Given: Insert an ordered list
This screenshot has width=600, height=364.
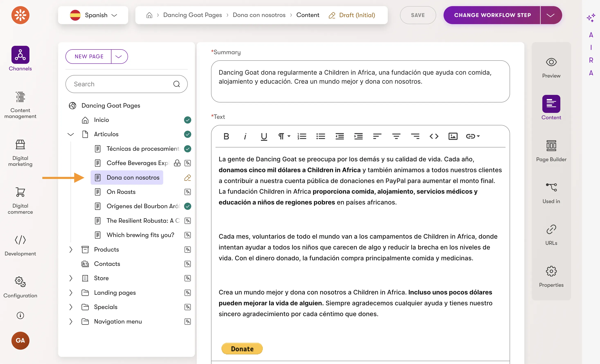Looking at the screenshot, I should point(302,136).
